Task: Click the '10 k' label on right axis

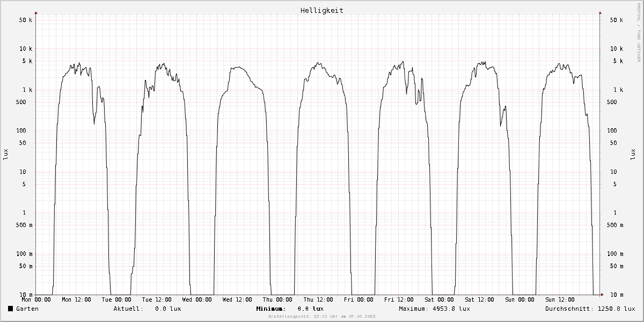Action: coord(616,49)
